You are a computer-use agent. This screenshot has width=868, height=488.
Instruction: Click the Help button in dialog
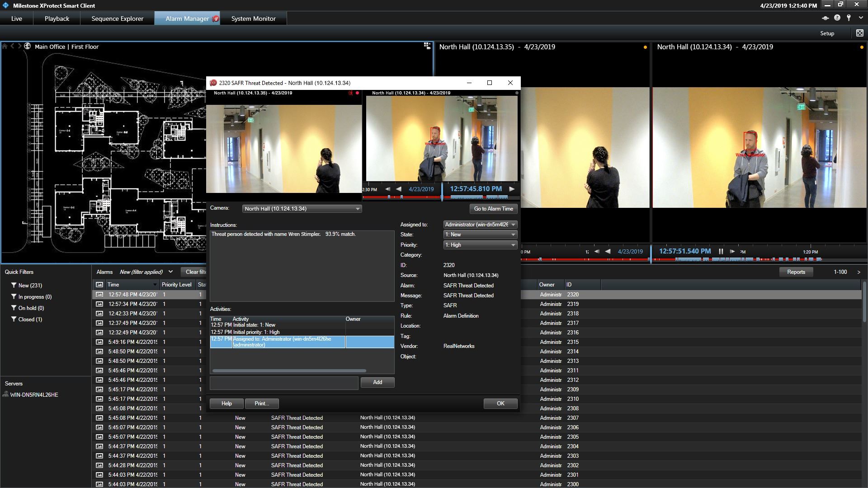click(x=226, y=404)
